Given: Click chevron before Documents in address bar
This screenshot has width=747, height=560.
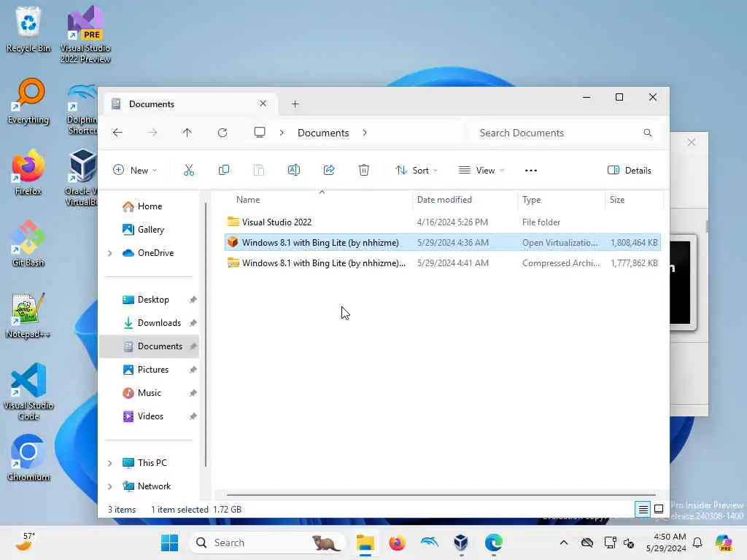Looking at the screenshot, I should click(x=282, y=133).
